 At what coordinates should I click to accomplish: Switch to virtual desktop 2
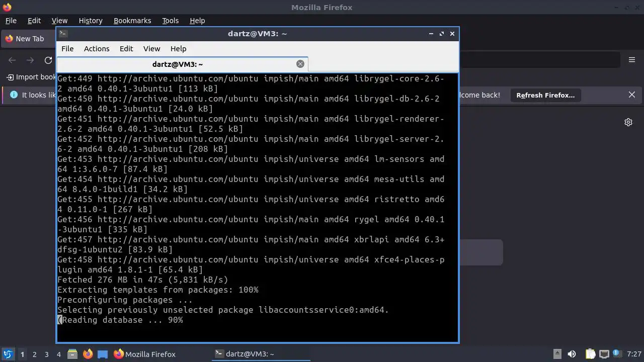34,354
